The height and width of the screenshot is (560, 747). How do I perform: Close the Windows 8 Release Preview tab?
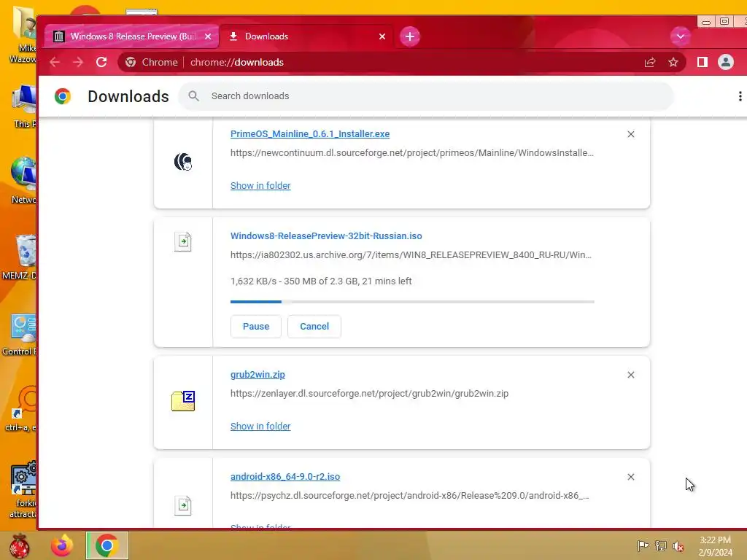coord(208,36)
